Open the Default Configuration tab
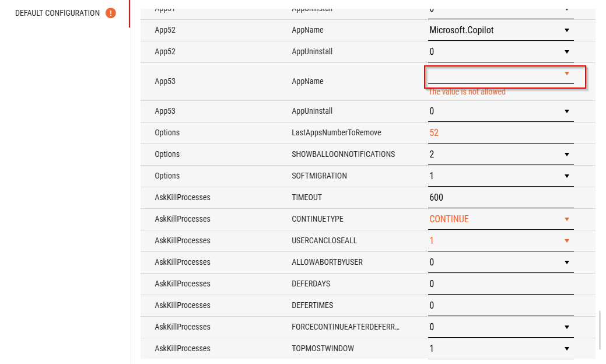 point(57,13)
